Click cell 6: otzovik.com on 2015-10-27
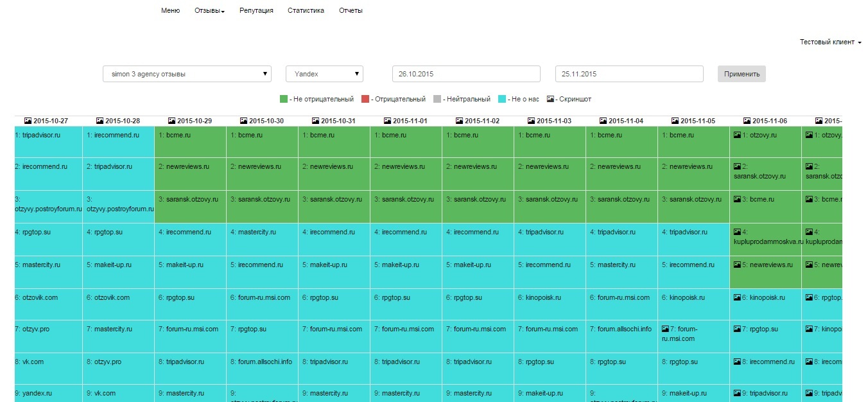 point(49,304)
